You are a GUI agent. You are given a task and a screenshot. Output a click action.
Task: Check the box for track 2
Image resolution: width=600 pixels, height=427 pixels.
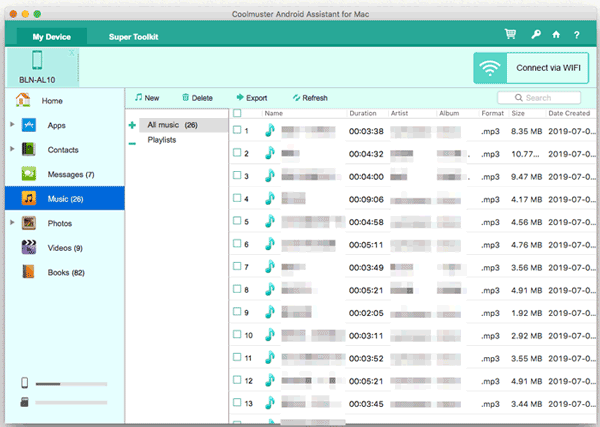[237, 153]
